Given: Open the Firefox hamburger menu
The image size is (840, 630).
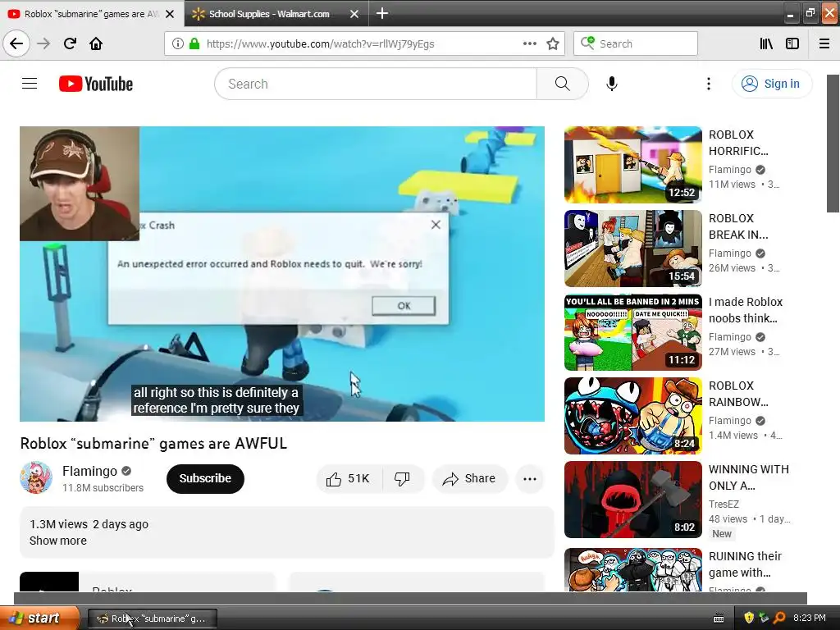Looking at the screenshot, I should pyautogui.click(x=824, y=43).
